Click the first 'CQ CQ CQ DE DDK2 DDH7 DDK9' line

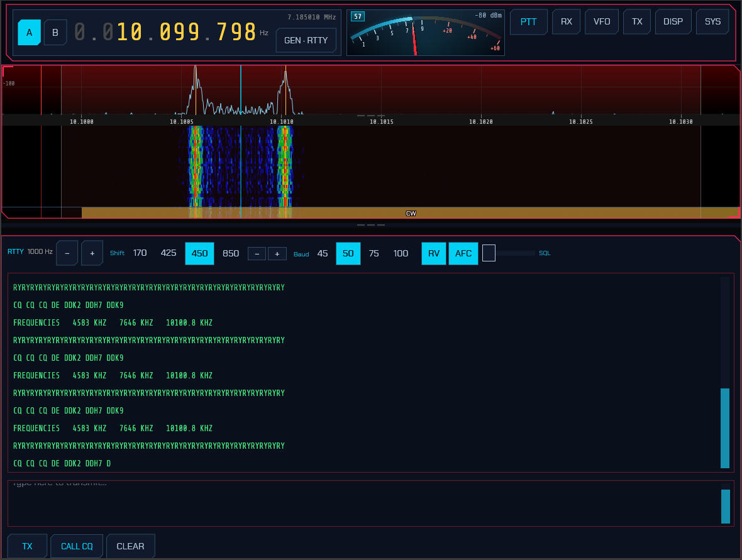point(68,305)
